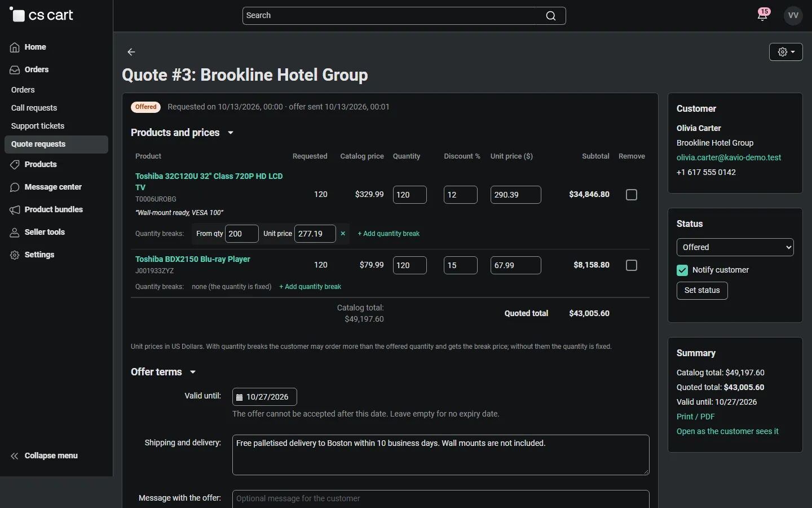Screen dimensions: 812x508
Task: Click the search magnifier icon
Action: (x=551, y=16)
